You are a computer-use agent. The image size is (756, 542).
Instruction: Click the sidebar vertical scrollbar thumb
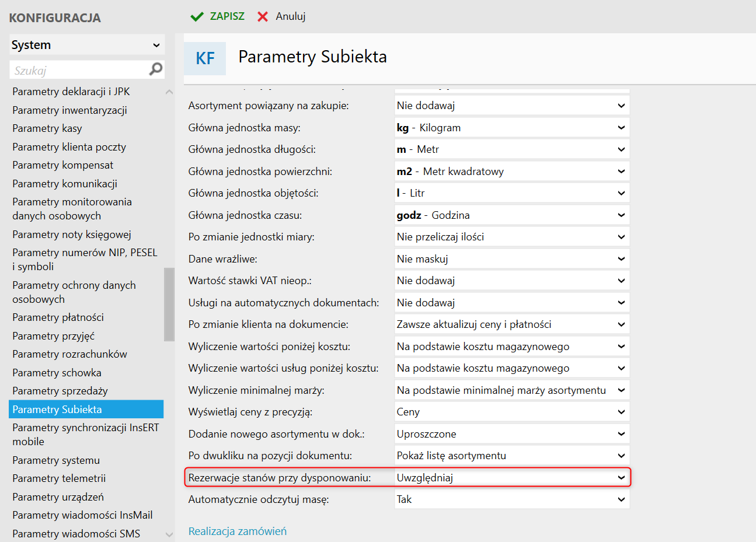click(x=169, y=303)
